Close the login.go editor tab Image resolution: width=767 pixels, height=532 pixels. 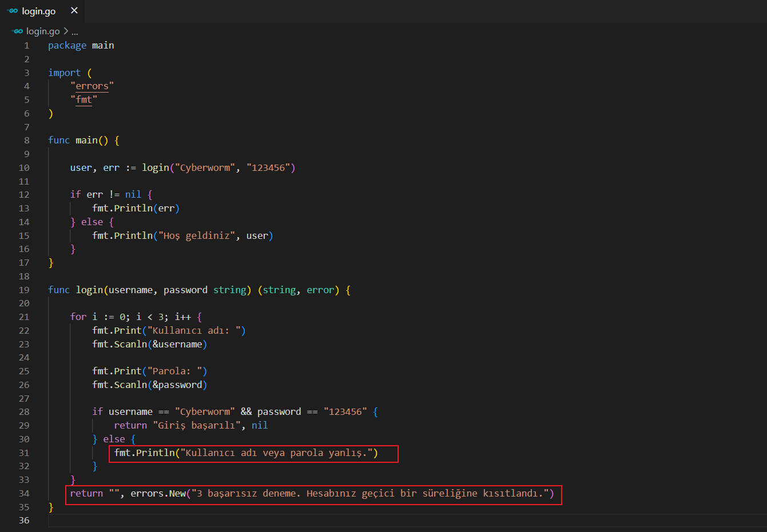pyautogui.click(x=74, y=11)
